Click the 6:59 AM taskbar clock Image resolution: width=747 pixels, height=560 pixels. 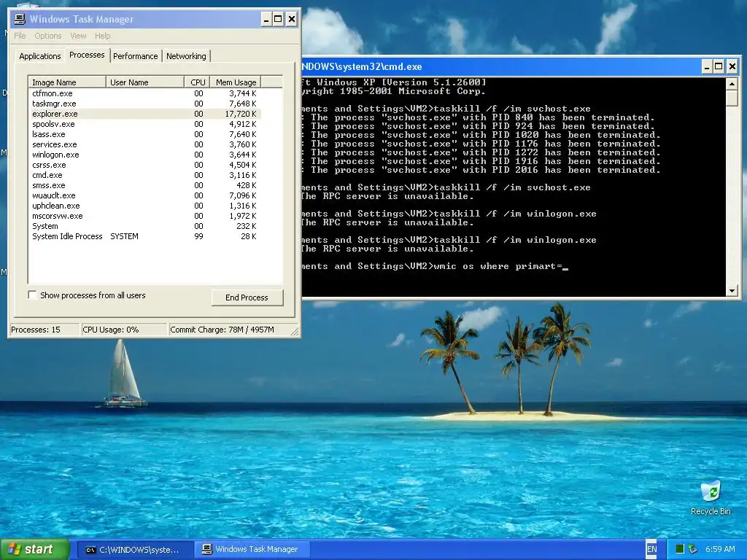pyautogui.click(x=720, y=549)
